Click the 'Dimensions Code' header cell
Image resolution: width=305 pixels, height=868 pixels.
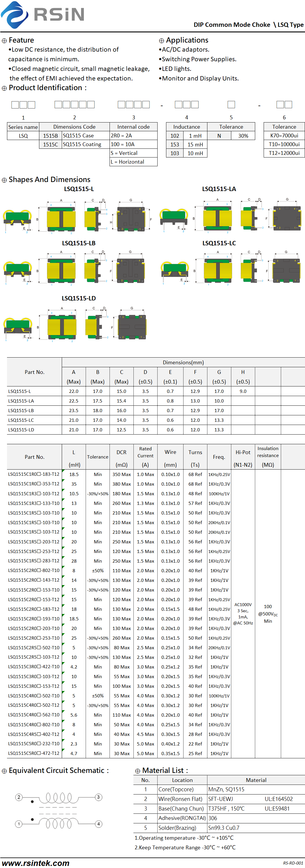[x=74, y=127]
